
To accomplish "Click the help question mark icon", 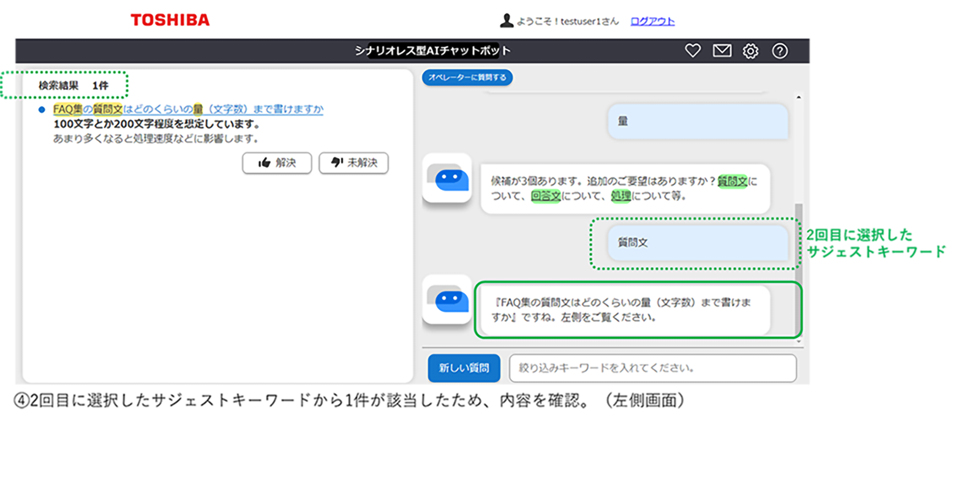I will coord(780,51).
